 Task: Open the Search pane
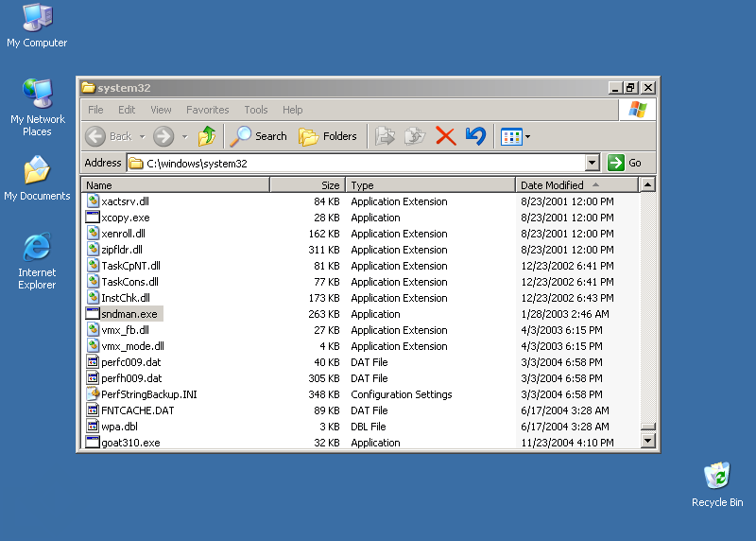pyautogui.click(x=258, y=136)
